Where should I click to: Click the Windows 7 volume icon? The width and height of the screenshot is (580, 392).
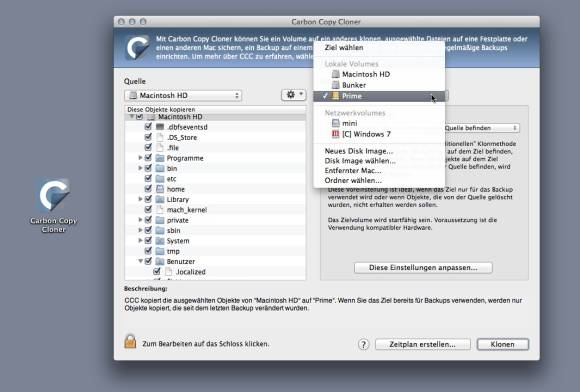point(335,134)
